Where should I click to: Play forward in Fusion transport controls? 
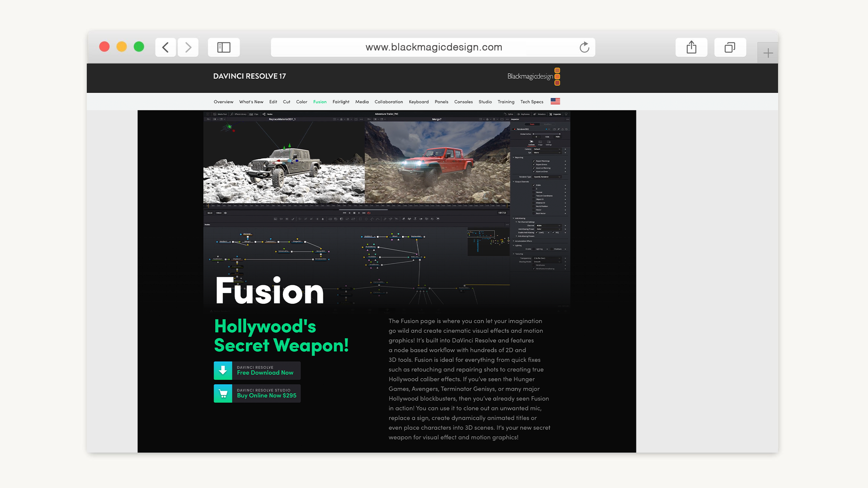coord(359,213)
